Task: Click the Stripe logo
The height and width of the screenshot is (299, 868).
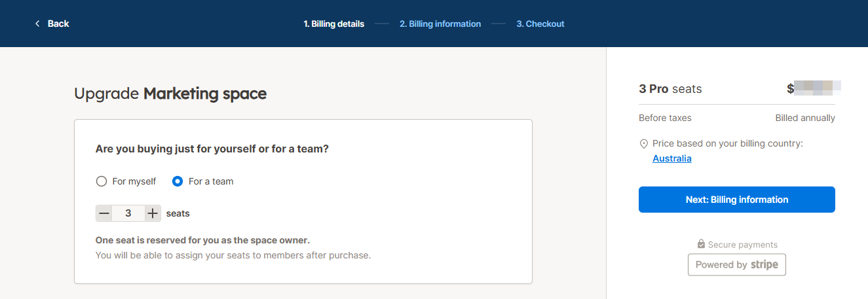Action: coord(764,264)
